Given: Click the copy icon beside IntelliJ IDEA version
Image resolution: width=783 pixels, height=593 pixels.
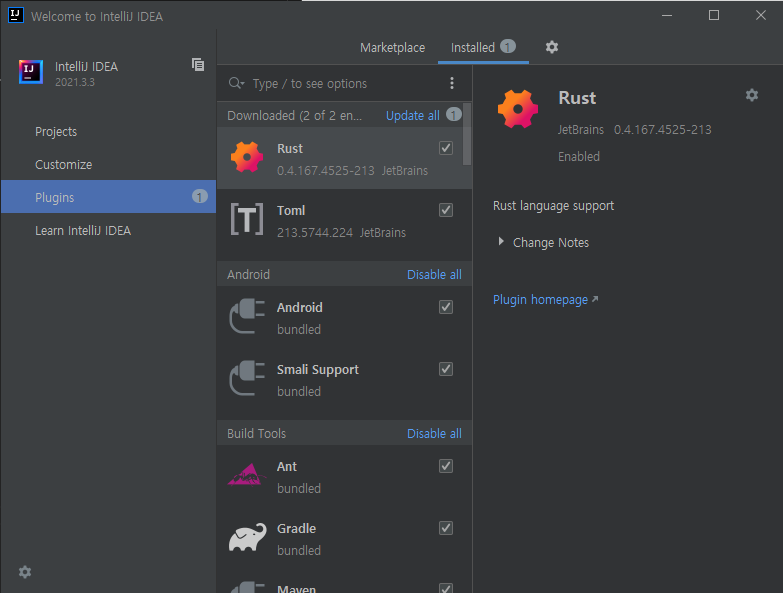Looking at the screenshot, I should 198,64.
